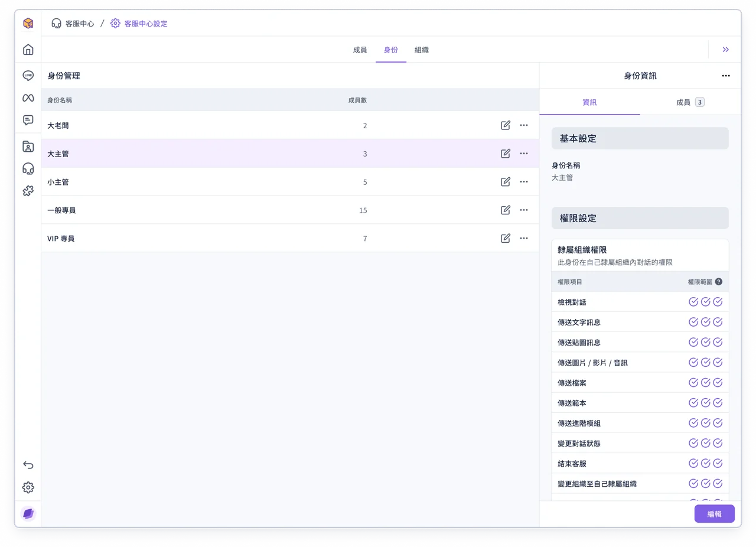Edit the 小主管 role

(x=506, y=182)
